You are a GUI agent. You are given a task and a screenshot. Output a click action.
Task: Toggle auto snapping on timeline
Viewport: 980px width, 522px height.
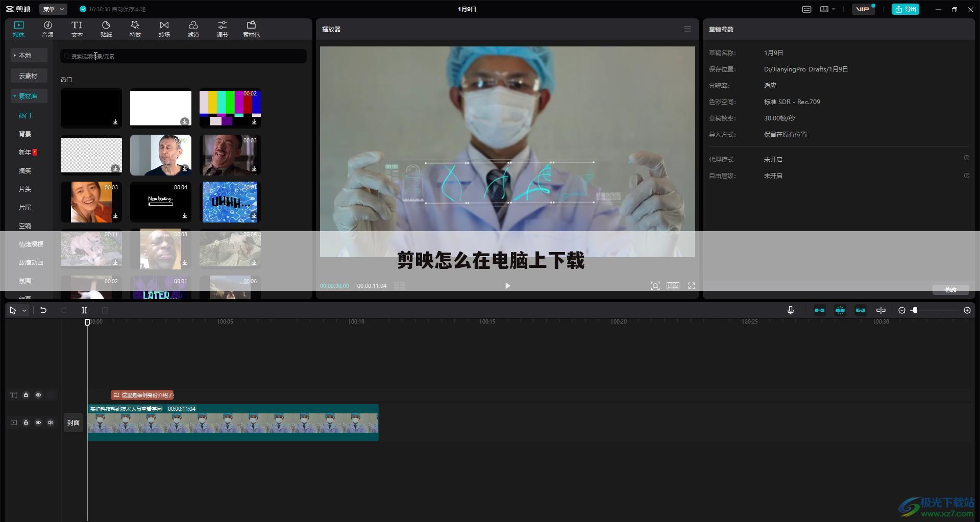840,310
